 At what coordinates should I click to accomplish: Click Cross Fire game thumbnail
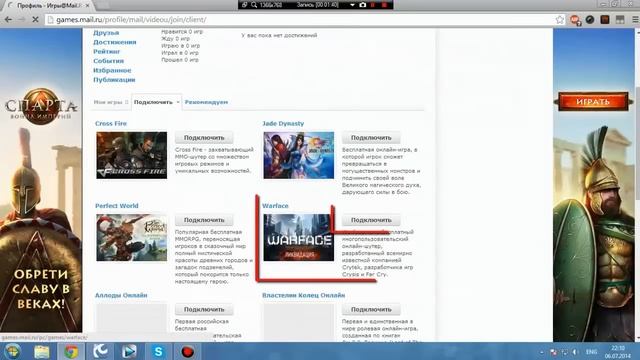(x=131, y=155)
